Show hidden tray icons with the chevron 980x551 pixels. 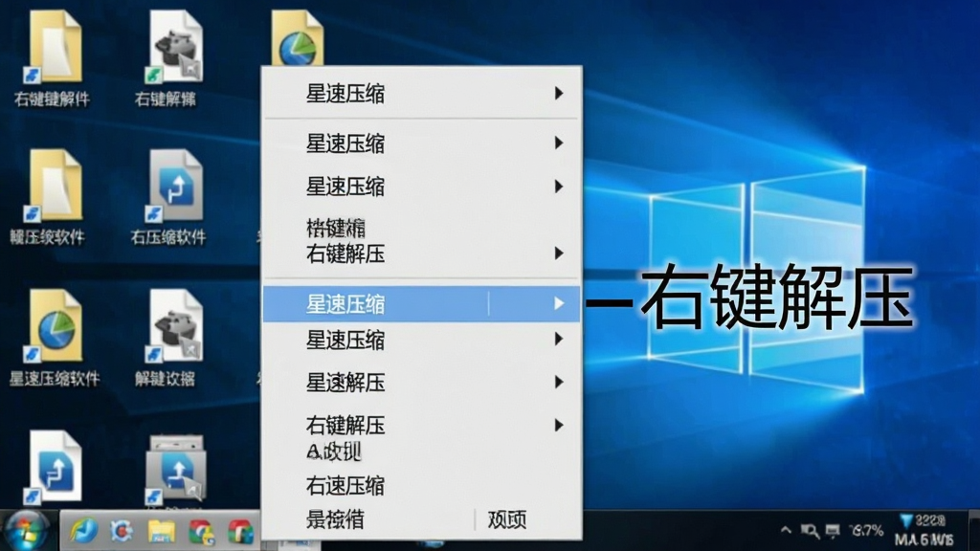[786, 530]
